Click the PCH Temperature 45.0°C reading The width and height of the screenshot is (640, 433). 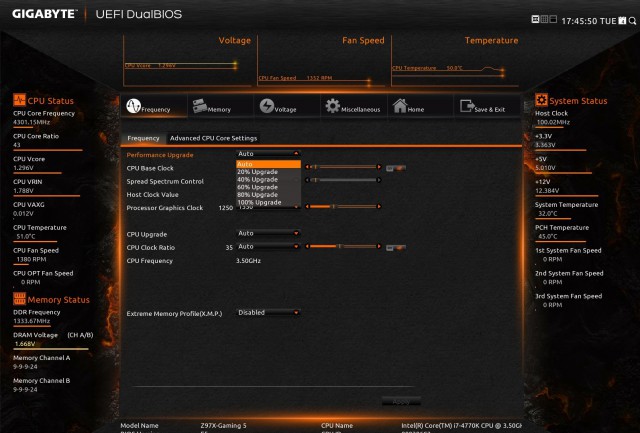[x=549, y=236]
